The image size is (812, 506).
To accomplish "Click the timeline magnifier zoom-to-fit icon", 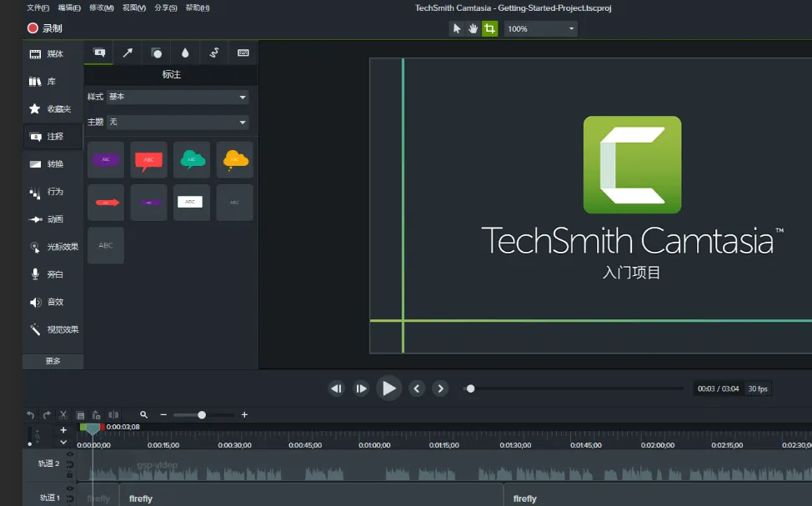I will coord(144,415).
